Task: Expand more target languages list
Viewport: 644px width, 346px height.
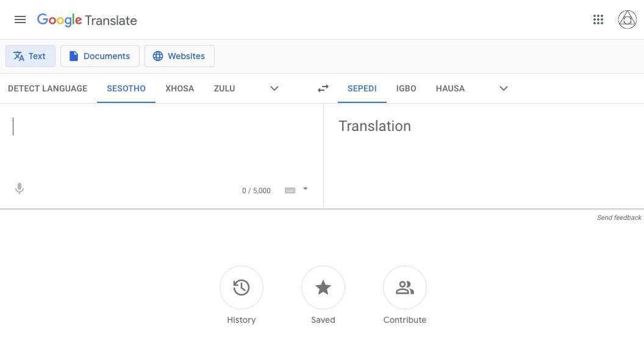Action: click(504, 88)
